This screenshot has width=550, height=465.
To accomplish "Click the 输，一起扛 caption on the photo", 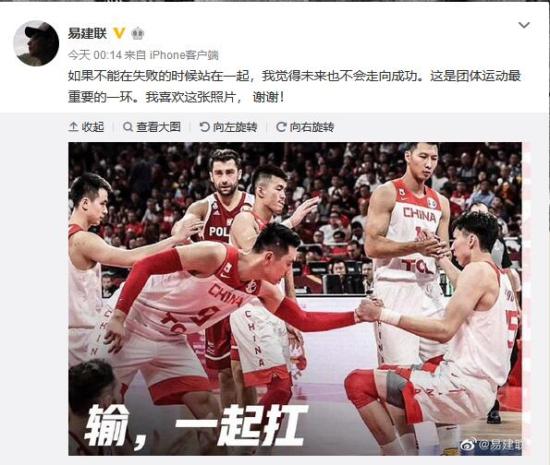I will [197, 426].
